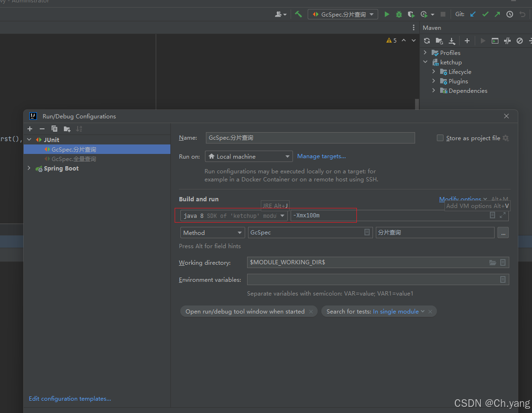Open the Method test kind dropdown
532x413 pixels.
[212, 233]
